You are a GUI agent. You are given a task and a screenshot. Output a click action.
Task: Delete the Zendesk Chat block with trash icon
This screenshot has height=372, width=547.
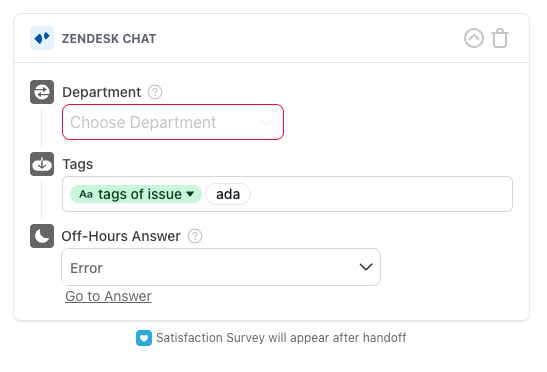click(x=500, y=38)
